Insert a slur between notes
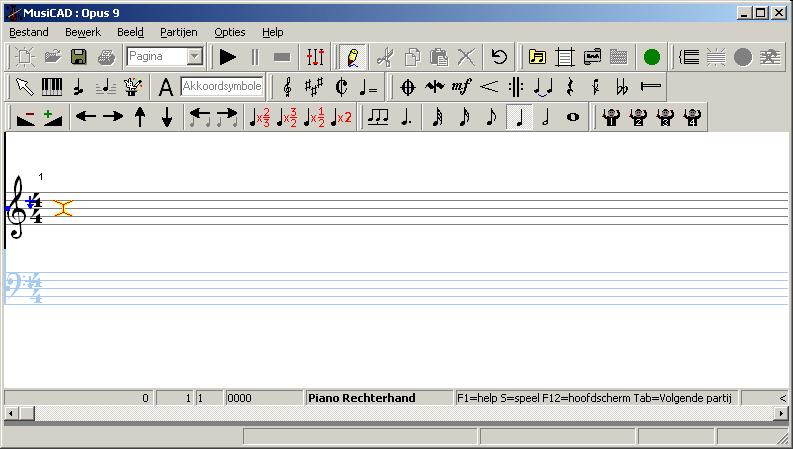Screen dimensions: 793x449 tap(543, 87)
